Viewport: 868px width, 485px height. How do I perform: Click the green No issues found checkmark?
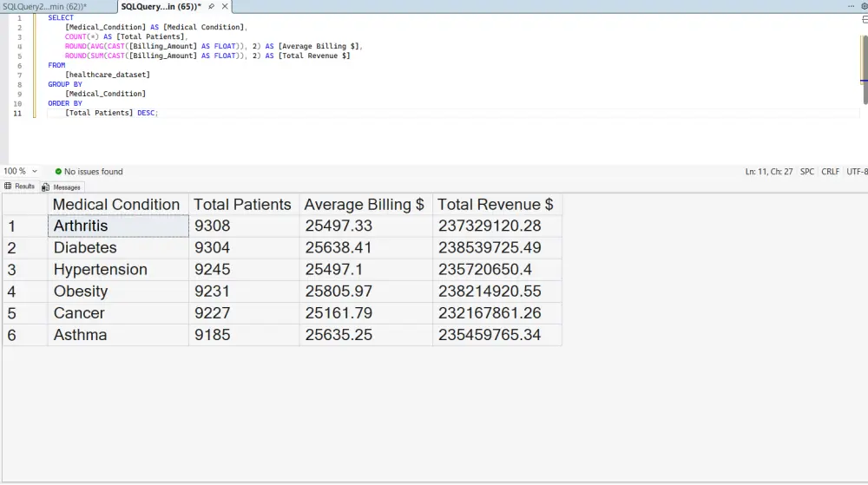(58, 172)
